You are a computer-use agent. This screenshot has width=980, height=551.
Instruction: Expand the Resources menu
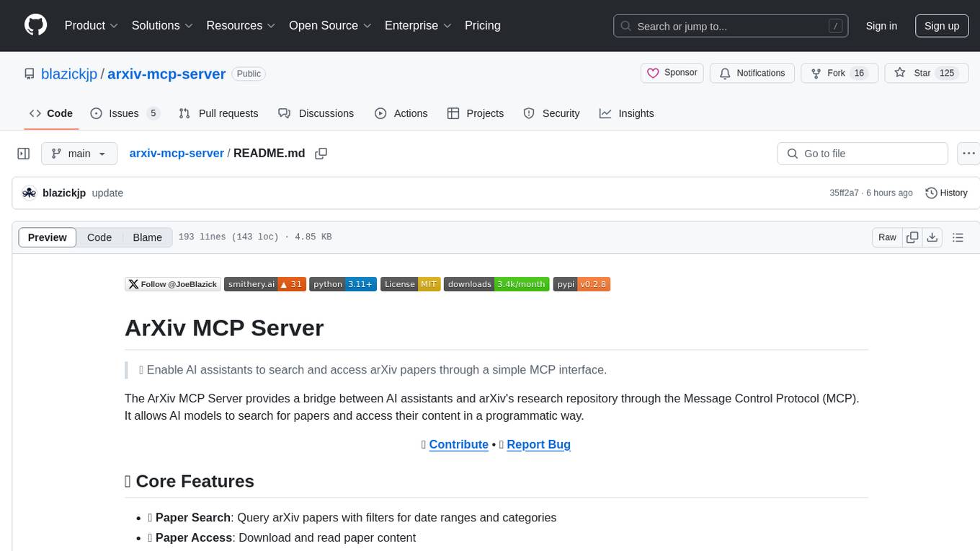point(241,25)
